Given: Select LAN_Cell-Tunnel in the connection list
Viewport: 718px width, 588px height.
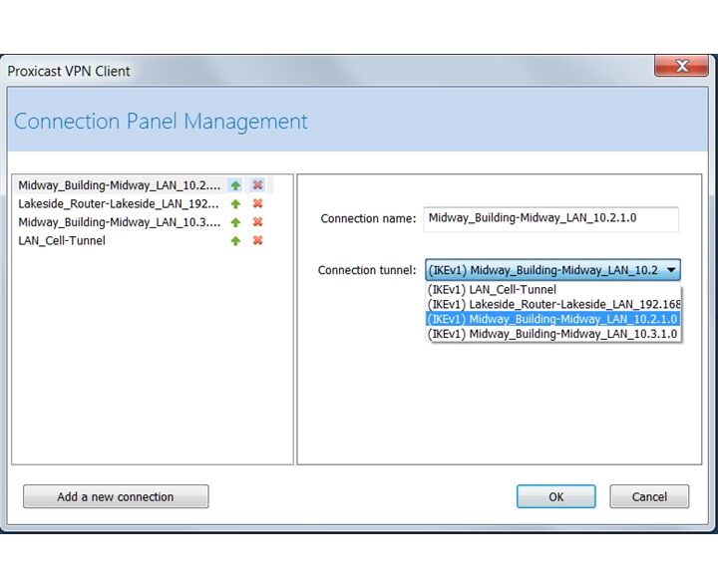Looking at the screenshot, I should tap(62, 240).
